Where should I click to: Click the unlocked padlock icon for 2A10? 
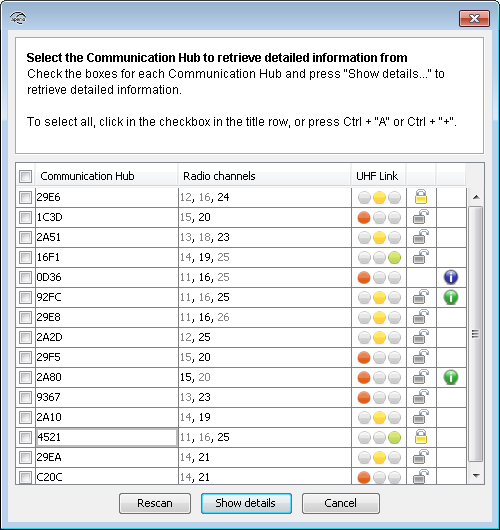421,416
